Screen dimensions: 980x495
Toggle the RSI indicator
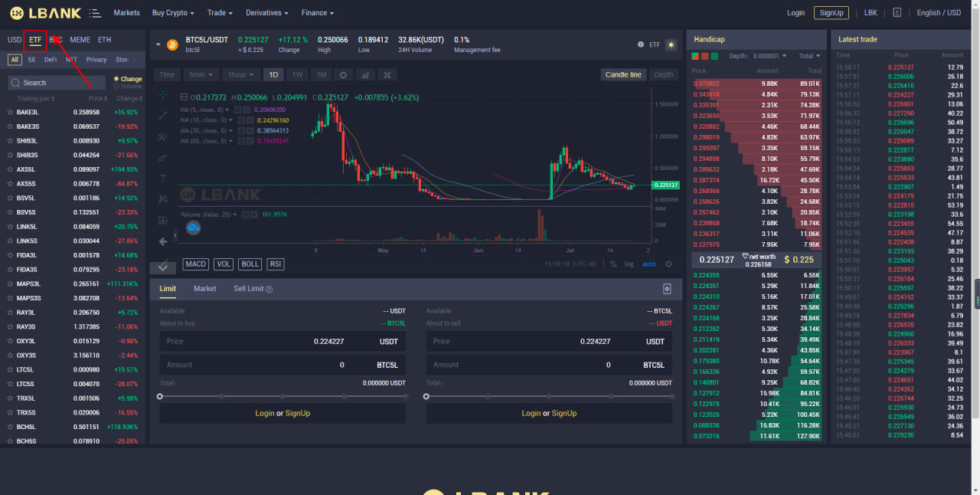[x=276, y=264]
